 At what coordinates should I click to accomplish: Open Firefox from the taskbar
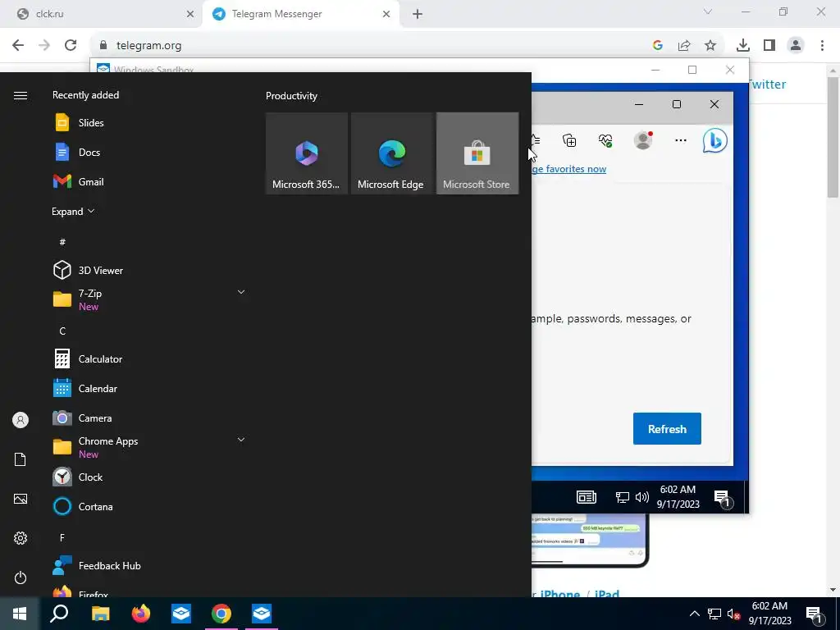point(141,614)
